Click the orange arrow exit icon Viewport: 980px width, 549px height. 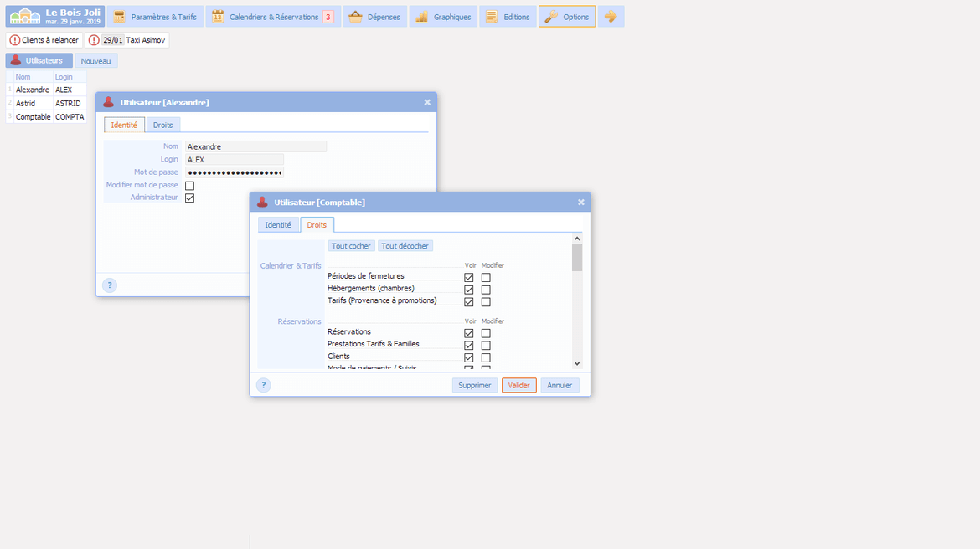tap(611, 17)
